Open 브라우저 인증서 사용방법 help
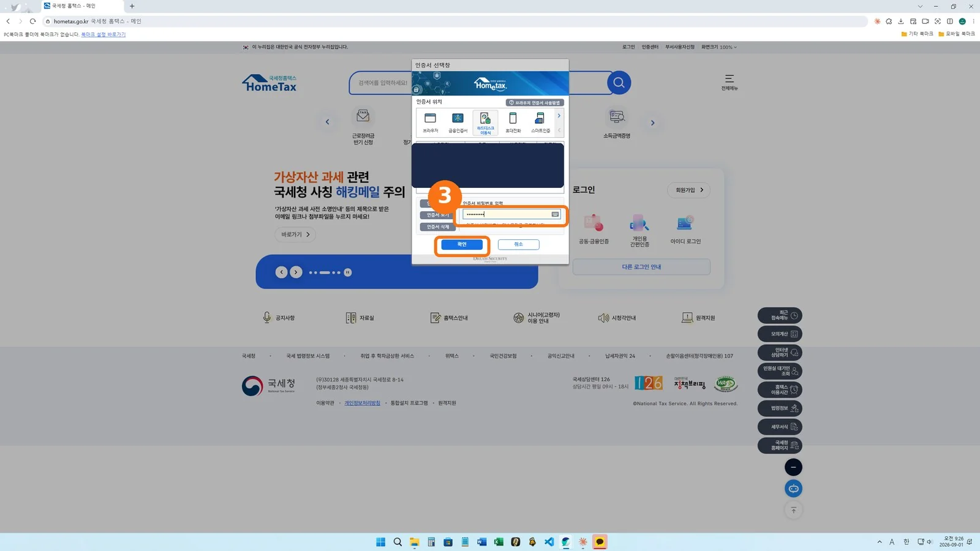980x551 pixels. (x=535, y=103)
